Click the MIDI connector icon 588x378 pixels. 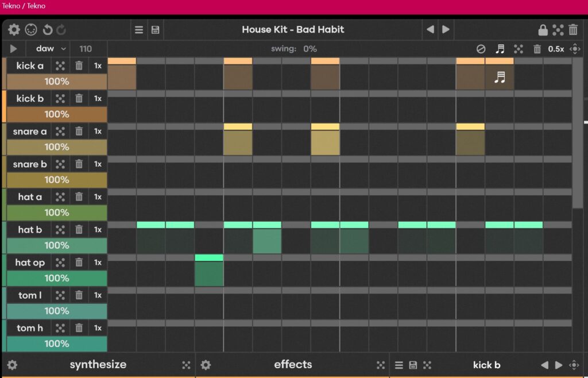(31, 30)
